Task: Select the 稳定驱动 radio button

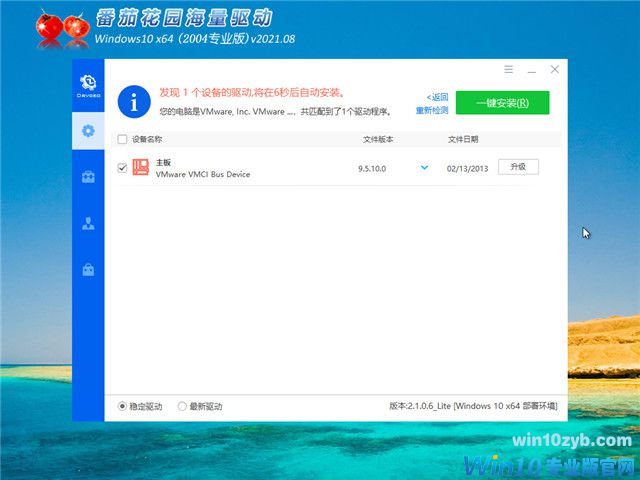Action: pos(122,406)
